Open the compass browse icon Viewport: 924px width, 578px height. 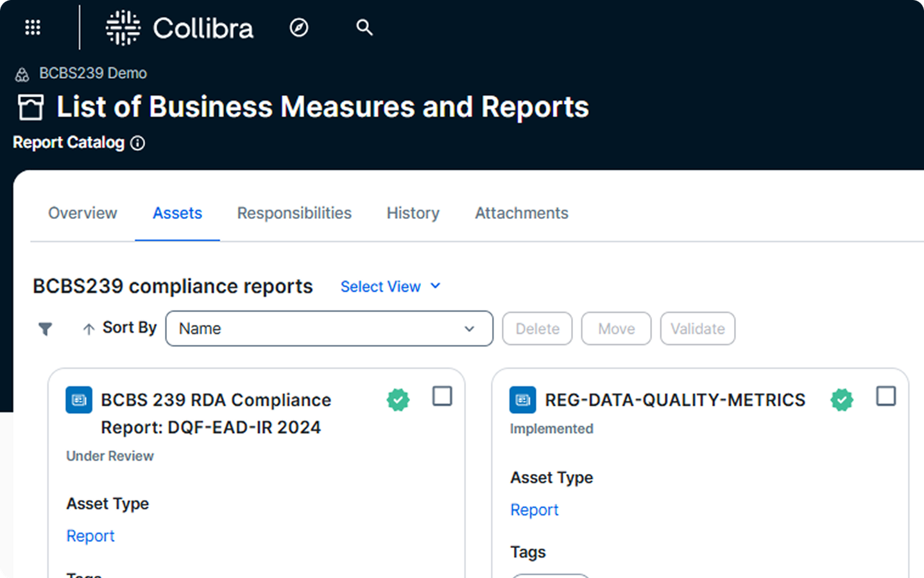point(299,28)
